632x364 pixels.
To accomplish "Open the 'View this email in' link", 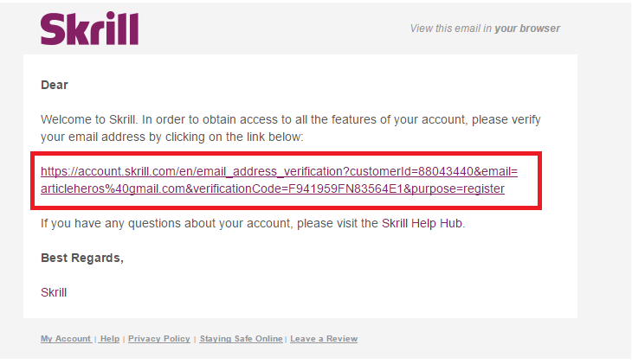I will point(450,29).
